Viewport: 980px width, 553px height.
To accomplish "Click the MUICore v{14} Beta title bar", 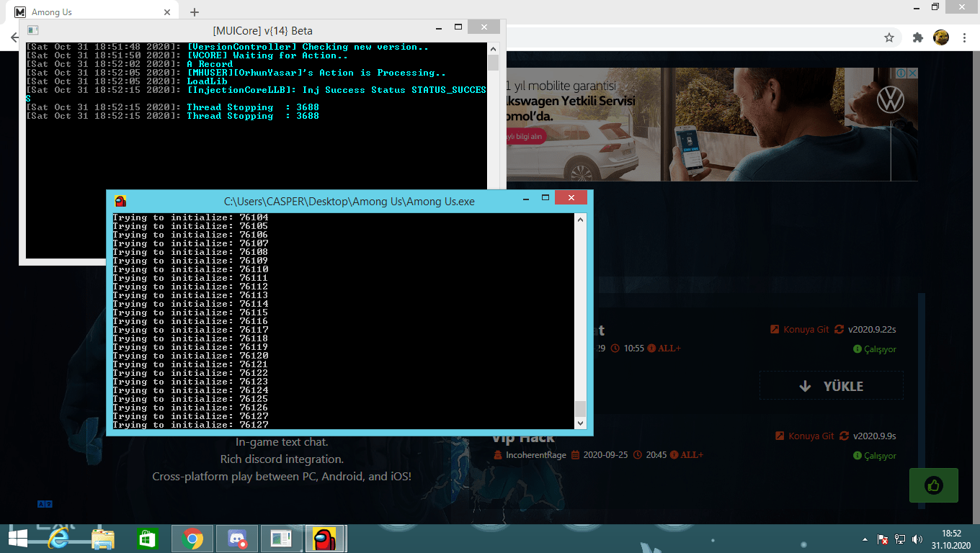I will [x=262, y=30].
